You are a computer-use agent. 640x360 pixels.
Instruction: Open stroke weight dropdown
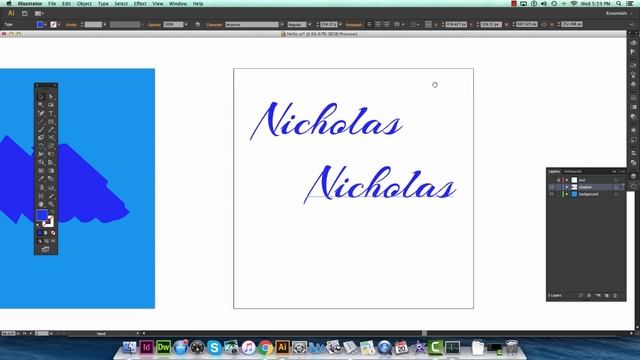[x=104, y=24]
